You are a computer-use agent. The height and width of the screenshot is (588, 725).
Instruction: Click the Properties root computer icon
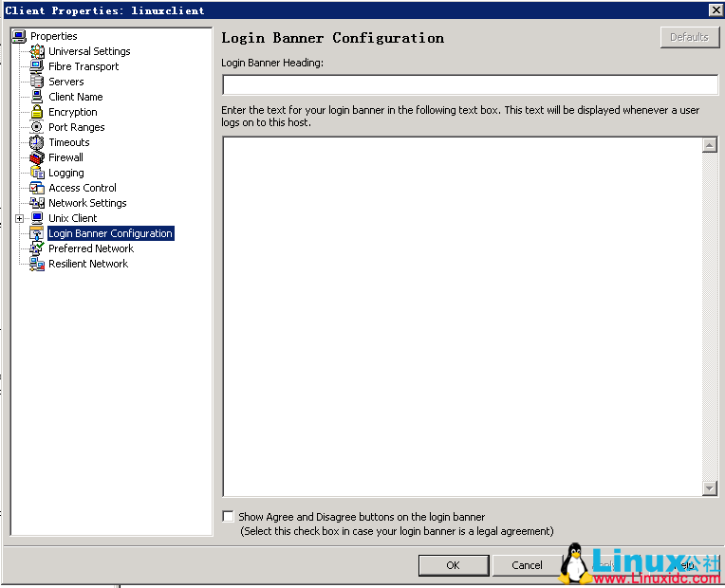coord(19,36)
